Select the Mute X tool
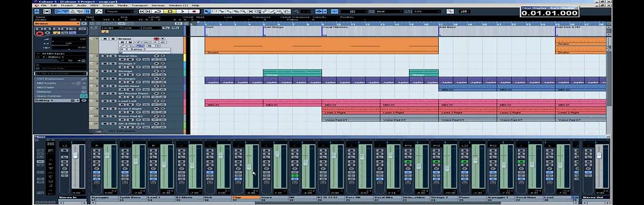The height and width of the screenshot is (205, 644). [250, 11]
